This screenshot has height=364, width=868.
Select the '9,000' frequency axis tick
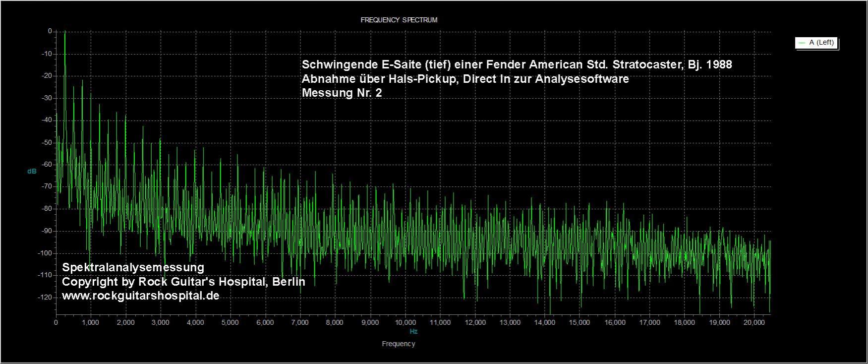(370, 322)
